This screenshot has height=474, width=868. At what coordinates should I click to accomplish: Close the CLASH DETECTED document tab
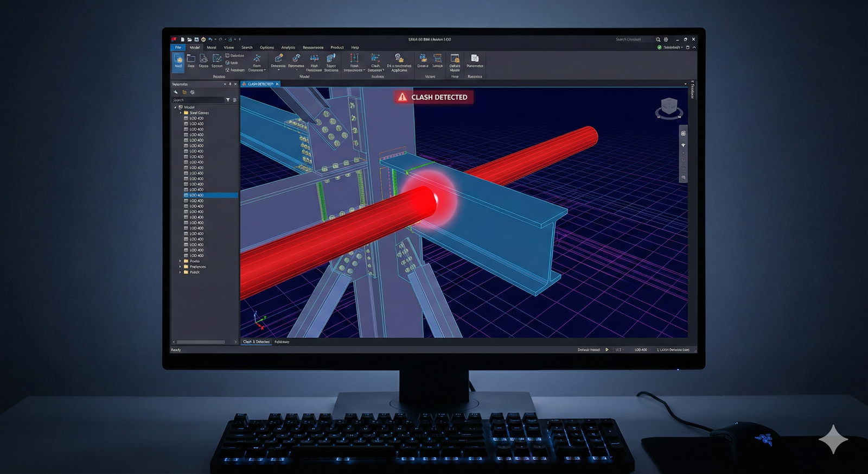277,84
